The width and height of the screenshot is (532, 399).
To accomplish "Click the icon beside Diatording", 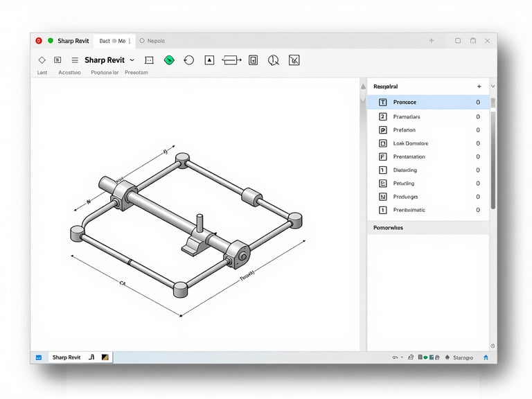I will click(x=382, y=170).
